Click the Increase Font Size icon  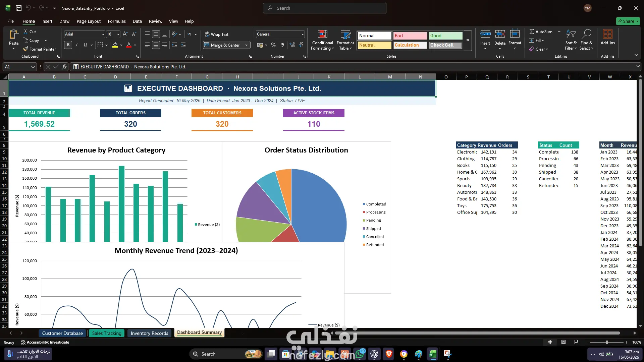[x=125, y=34]
